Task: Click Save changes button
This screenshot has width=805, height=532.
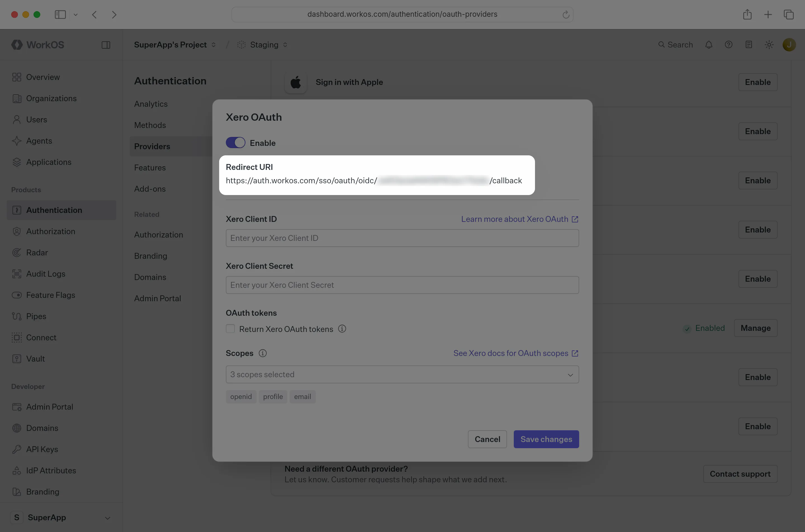Action: [546, 439]
